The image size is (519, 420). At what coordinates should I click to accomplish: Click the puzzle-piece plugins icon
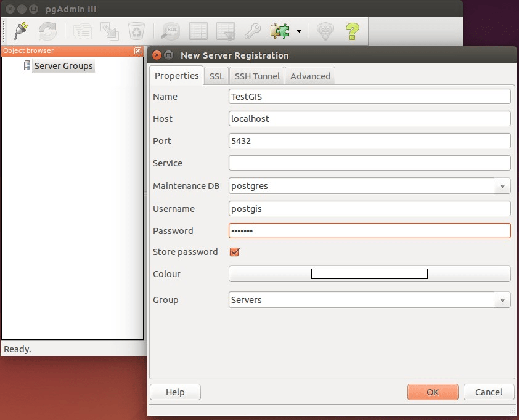280,31
